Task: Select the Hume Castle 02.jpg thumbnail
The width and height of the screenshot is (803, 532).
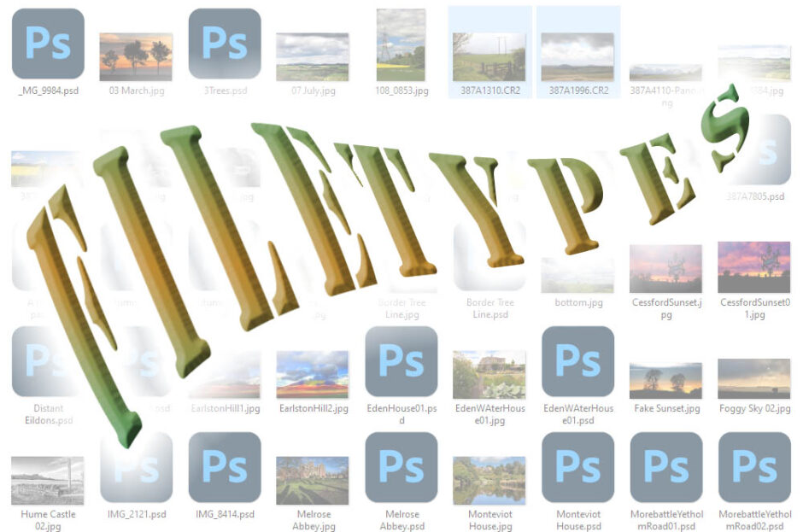Action: (48, 480)
